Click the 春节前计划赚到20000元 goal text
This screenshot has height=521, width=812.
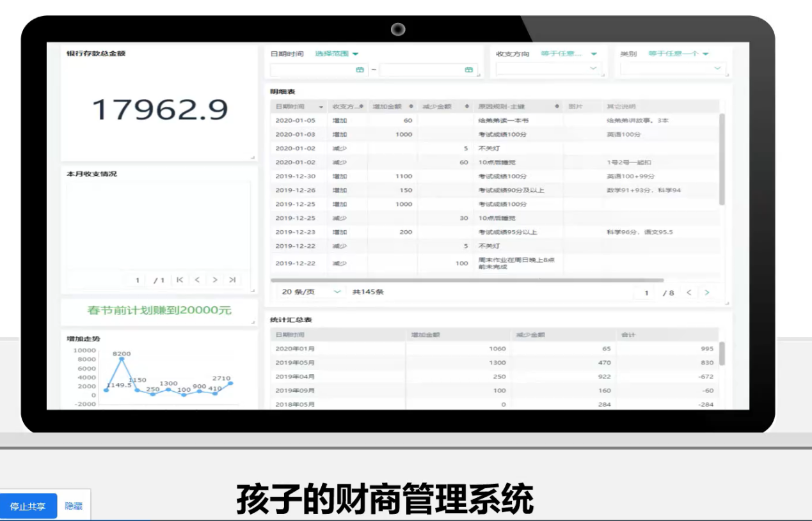click(159, 311)
